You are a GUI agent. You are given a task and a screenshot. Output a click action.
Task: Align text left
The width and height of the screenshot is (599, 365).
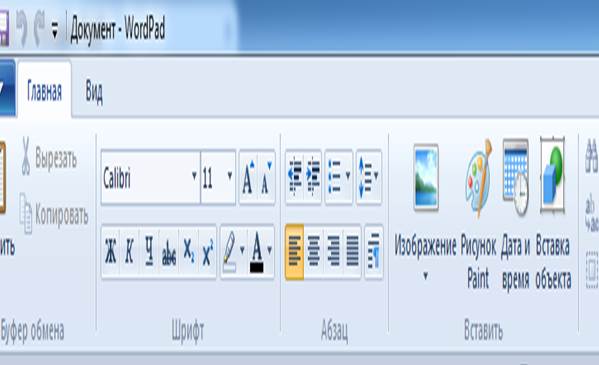(x=295, y=251)
